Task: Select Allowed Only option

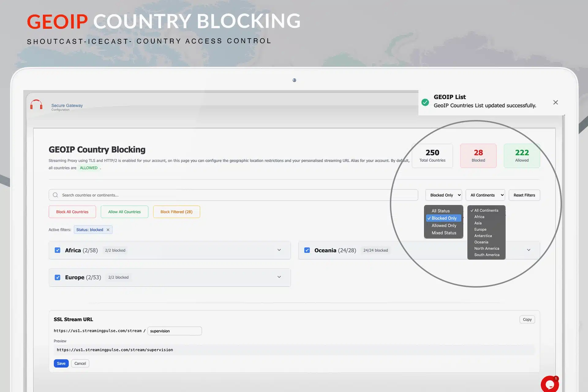Action: tap(443, 225)
